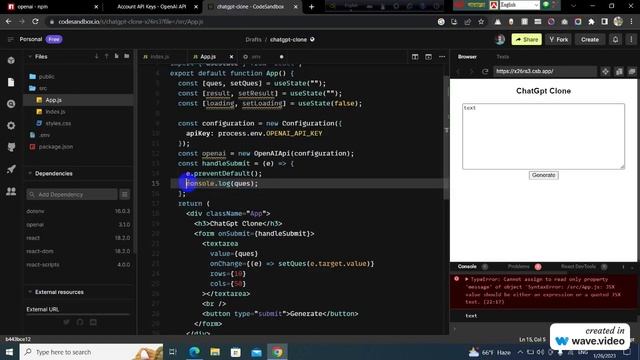Click the Add Dependency search field
The width and height of the screenshot is (640, 360).
(72, 194)
